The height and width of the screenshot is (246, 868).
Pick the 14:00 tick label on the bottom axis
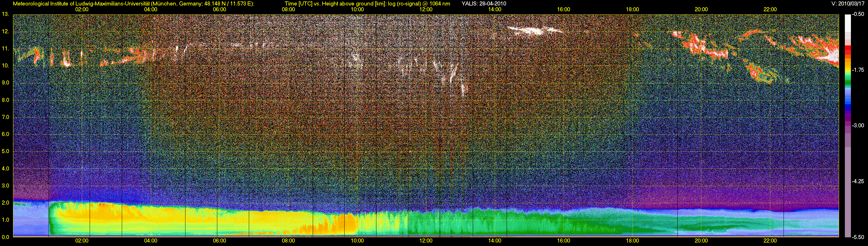coord(495,241)
